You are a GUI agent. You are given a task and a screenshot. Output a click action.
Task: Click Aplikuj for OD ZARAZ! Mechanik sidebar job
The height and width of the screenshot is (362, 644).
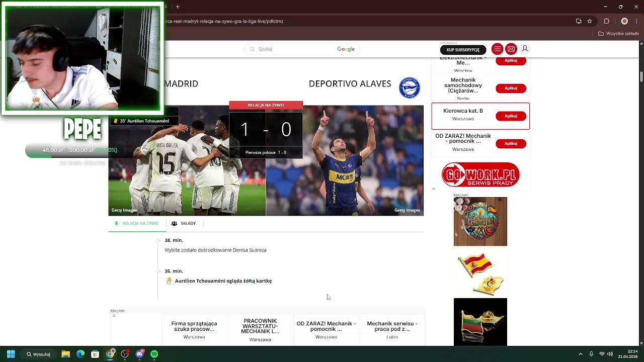pos(511,143)
